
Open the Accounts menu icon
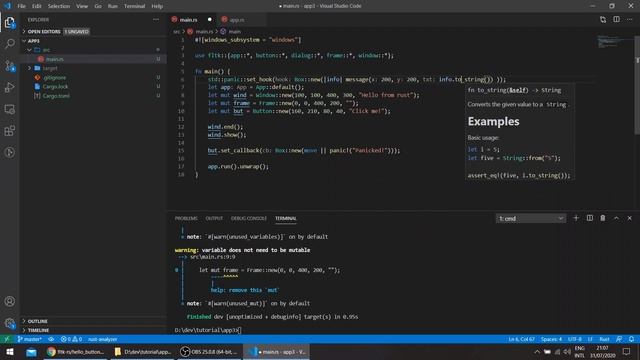coord(10,301)
